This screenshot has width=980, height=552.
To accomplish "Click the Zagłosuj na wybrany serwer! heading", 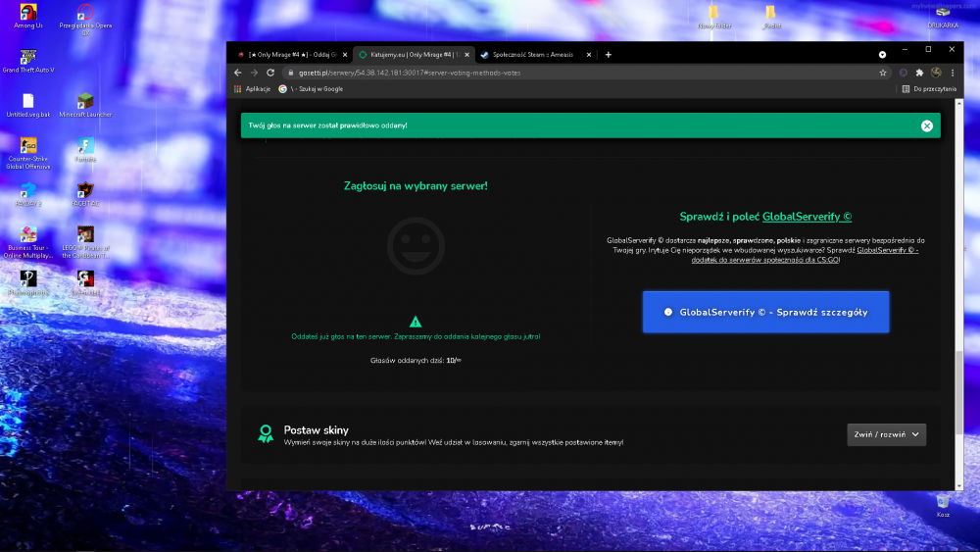I will pos(416,185).
